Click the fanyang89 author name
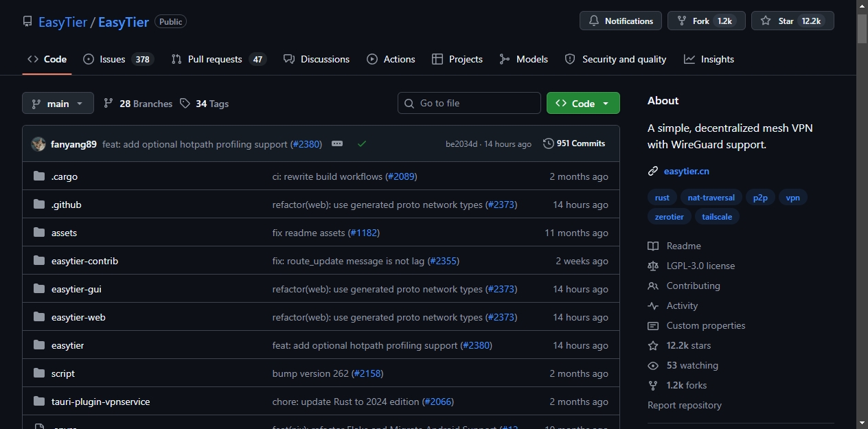 click(x=73, y=144)
